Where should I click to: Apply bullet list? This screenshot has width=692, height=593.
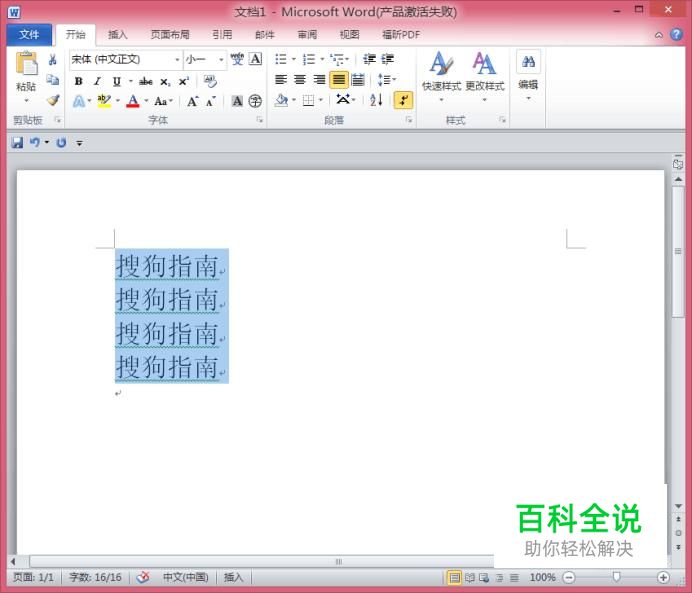tap(281, 59)
